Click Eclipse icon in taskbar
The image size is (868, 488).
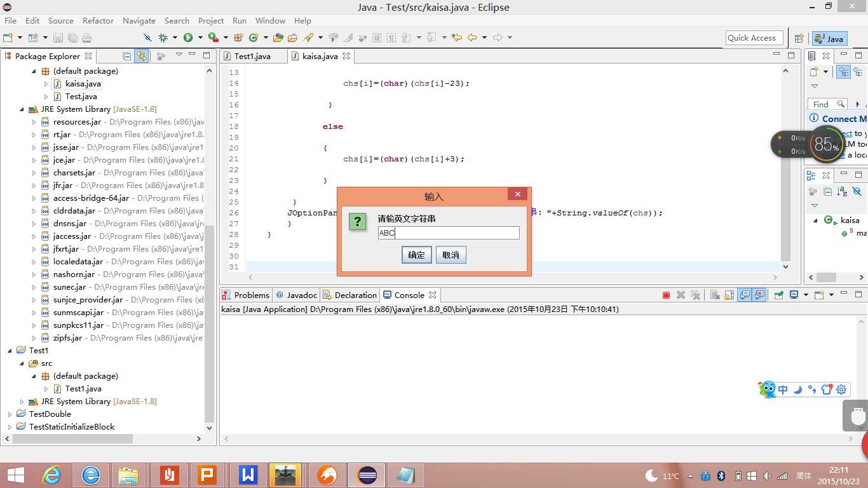pos(367,475)
